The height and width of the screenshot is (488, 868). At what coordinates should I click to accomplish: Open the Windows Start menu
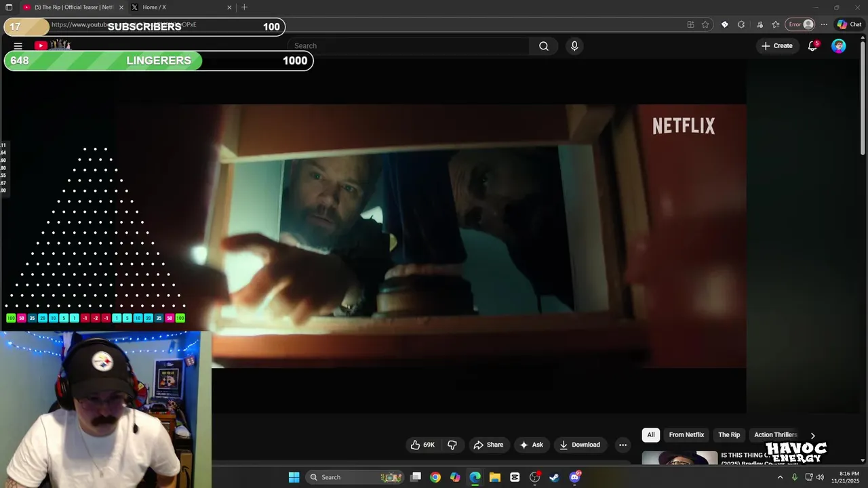pyautogui.click(x=294, y=477)
